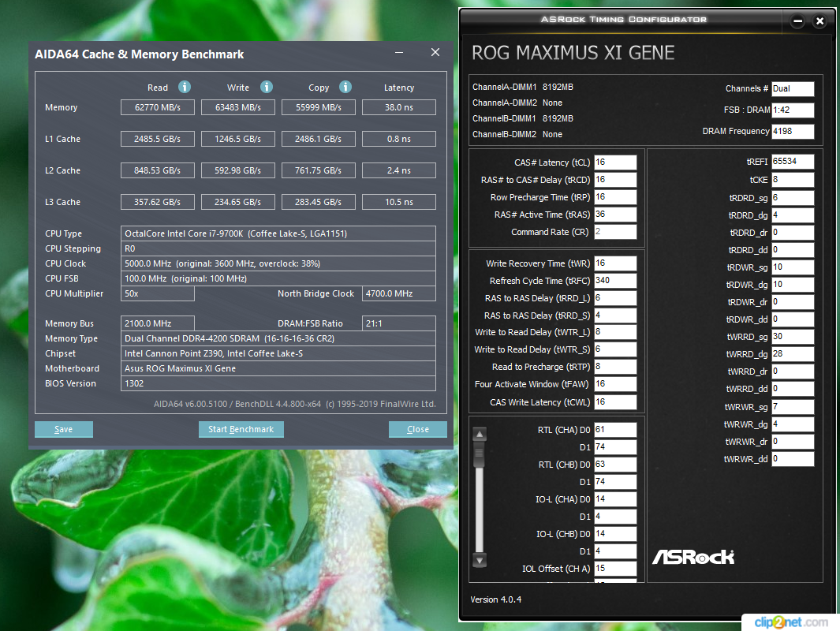Click the Memory Latency value 38.0 ns

coord(399,107)
